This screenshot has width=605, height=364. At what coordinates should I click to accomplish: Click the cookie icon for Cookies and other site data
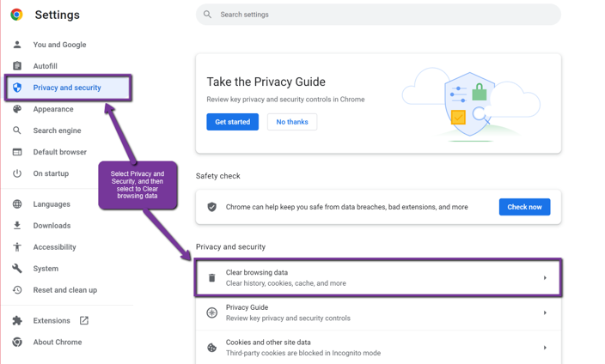tap(211, 348)
